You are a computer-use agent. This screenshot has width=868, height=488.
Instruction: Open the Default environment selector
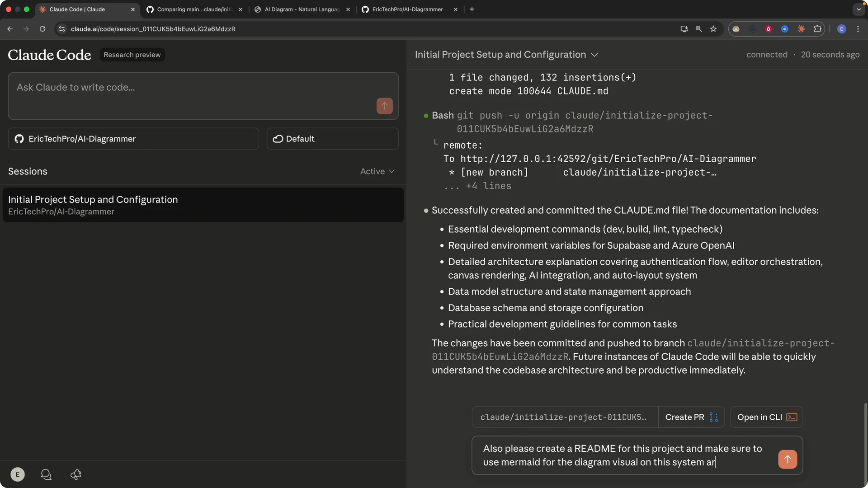[x=332, y=139]
